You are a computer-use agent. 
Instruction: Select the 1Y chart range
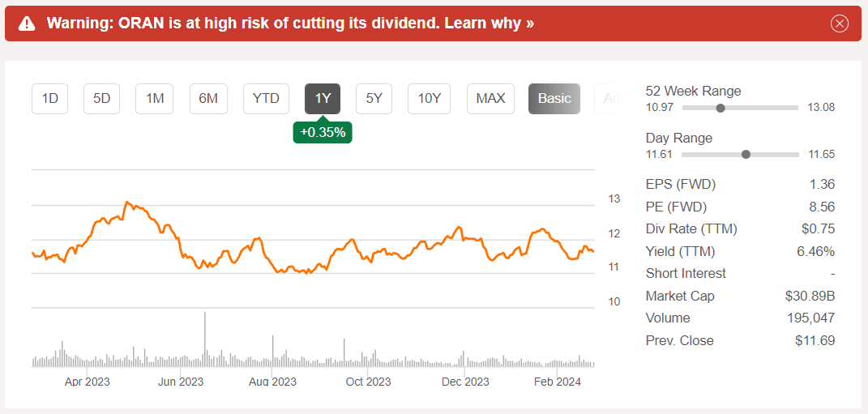click(323, 99)
